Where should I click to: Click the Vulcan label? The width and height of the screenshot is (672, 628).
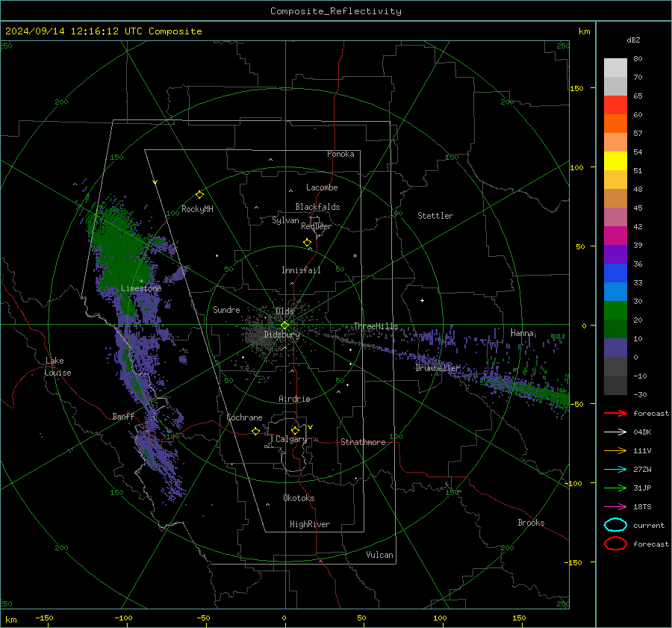[x=380, y=555]
